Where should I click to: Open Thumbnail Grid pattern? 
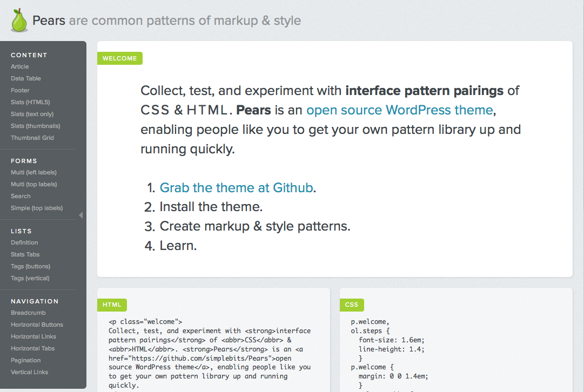pyautogui.click(x=32, y=138)
